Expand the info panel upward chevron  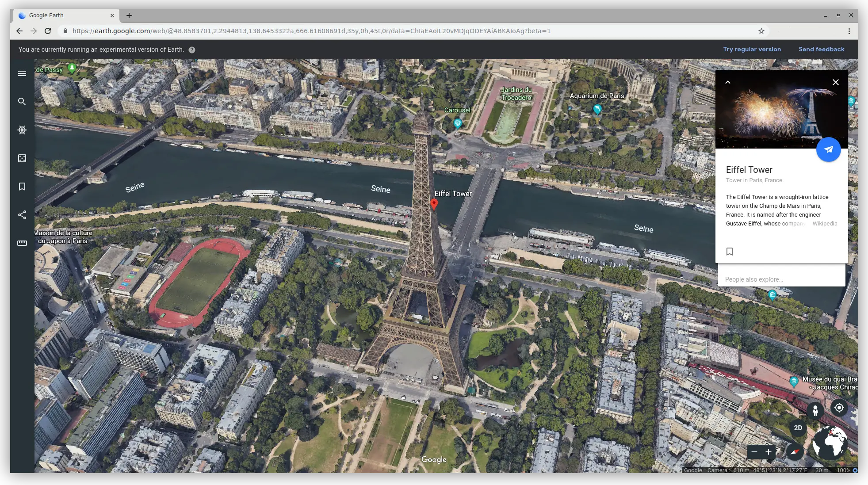(x=728, y=82)
